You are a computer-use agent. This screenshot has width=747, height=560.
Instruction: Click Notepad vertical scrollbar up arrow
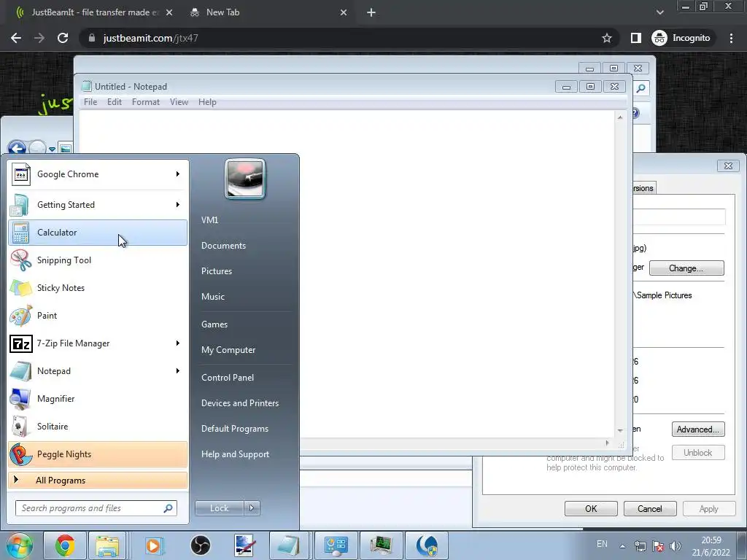(620, 117)
